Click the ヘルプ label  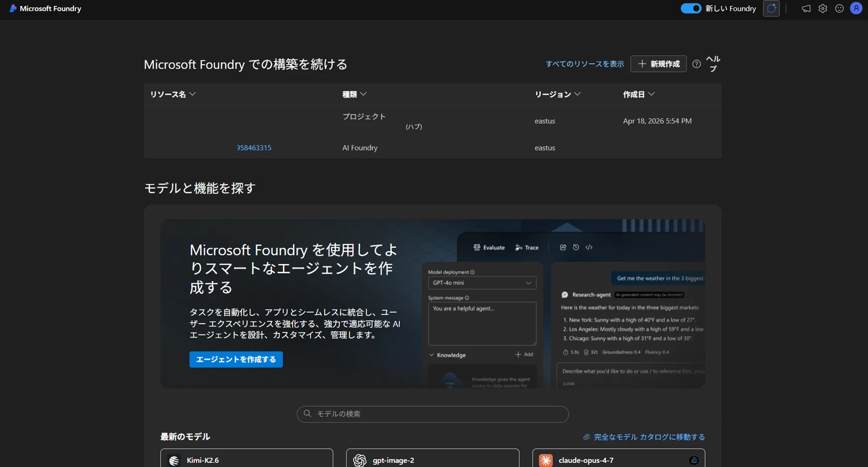click(713, 64)
